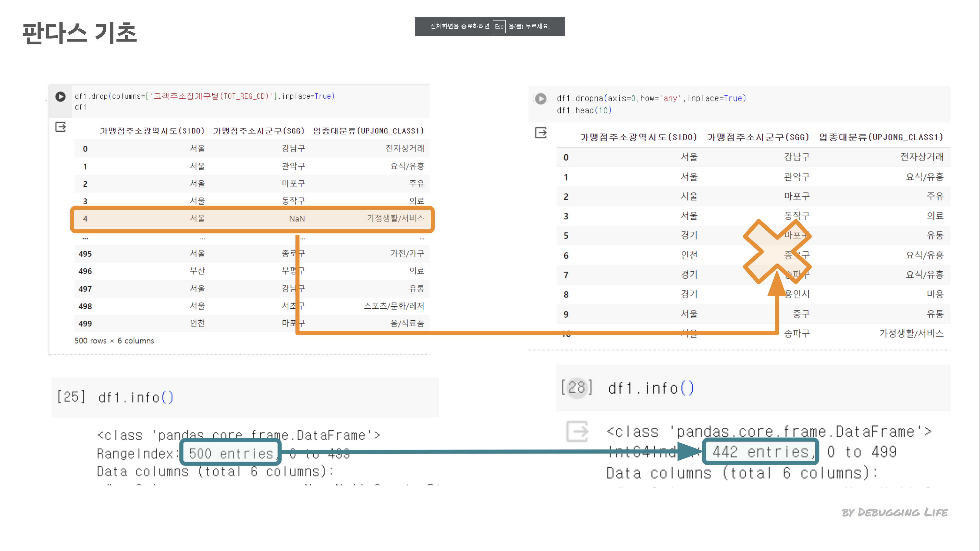
Task: Click the Esc key hint in banner
Action: click(x=499, y=27)
